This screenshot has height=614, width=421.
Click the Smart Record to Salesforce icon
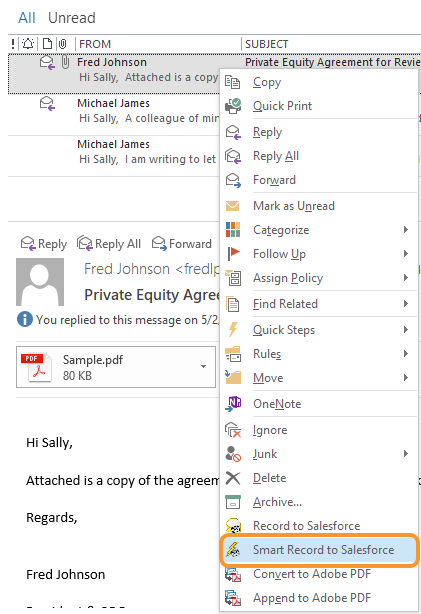233,549
